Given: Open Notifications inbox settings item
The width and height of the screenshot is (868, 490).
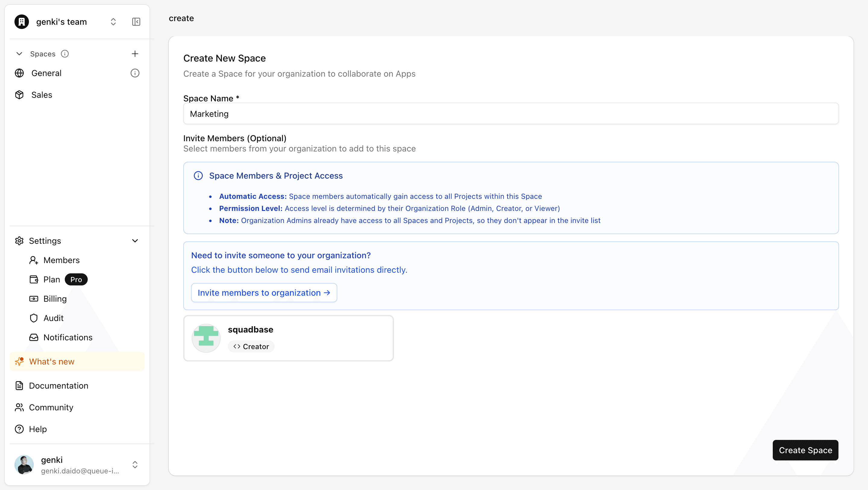Looking at the screenshot, I should point(68,337).
